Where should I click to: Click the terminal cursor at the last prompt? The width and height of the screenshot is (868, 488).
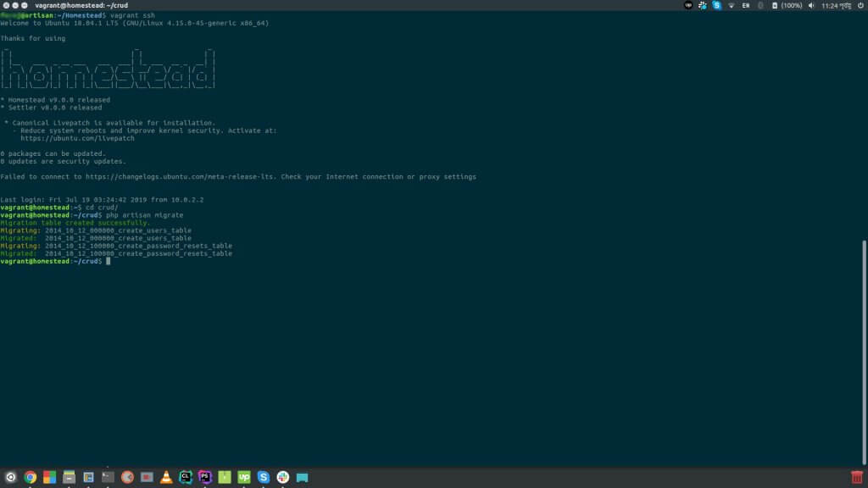pyautogui.click(x=108, y=261)
